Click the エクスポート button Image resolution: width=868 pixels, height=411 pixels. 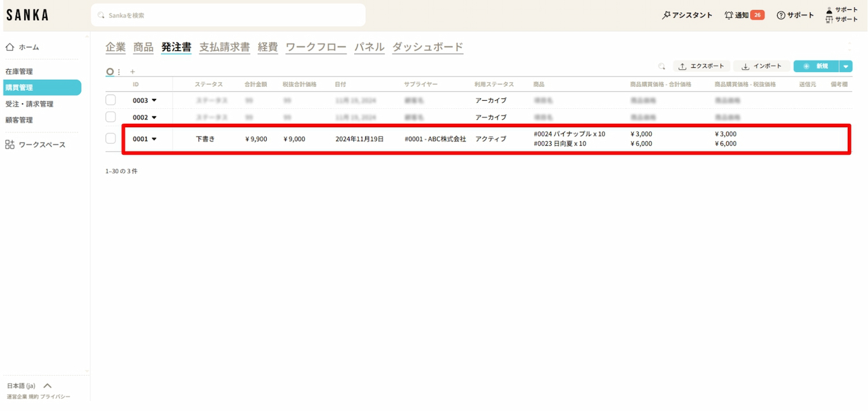(x=701, y=67)
